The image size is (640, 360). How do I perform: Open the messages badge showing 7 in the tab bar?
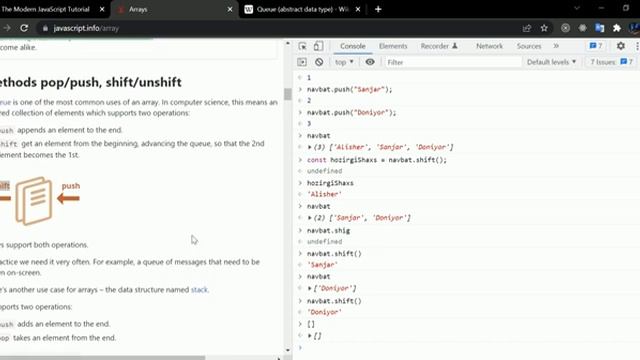coord(596,46)
